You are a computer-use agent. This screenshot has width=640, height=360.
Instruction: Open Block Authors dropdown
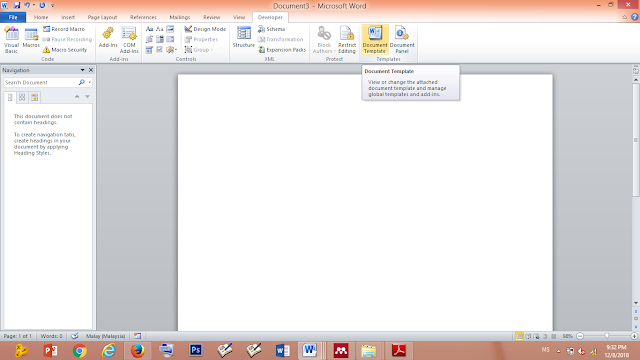pyautogui.click(x=324, y=40)
